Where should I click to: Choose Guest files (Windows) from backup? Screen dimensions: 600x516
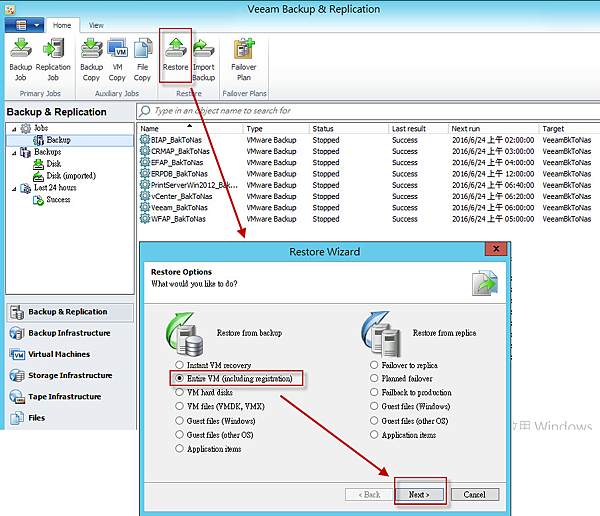pos(179,421)
